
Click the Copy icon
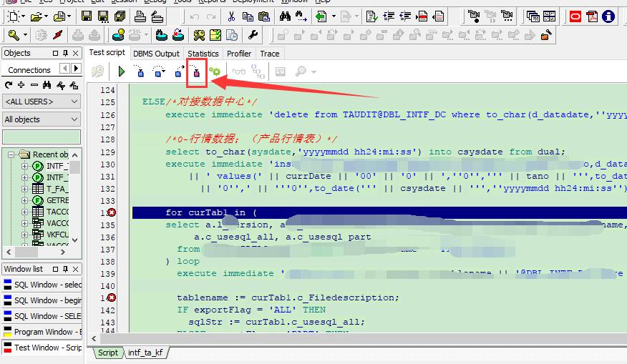click(248, 16)
